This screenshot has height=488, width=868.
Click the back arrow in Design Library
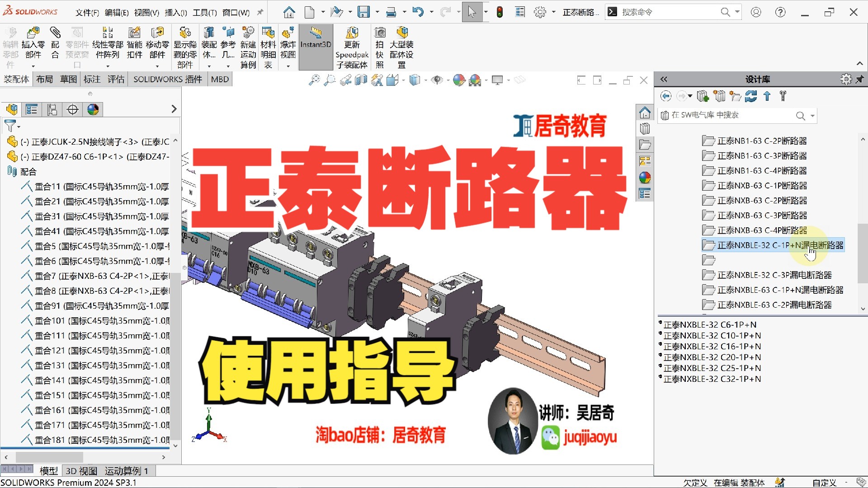665,96
